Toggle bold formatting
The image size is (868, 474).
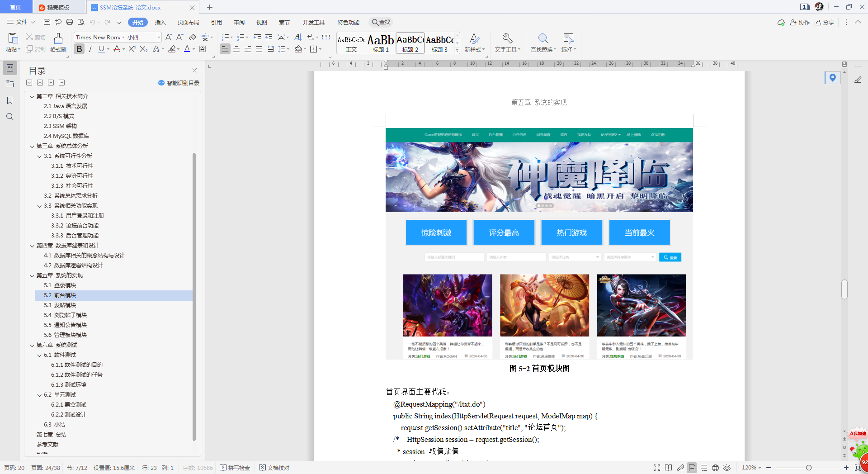(79, 49)
